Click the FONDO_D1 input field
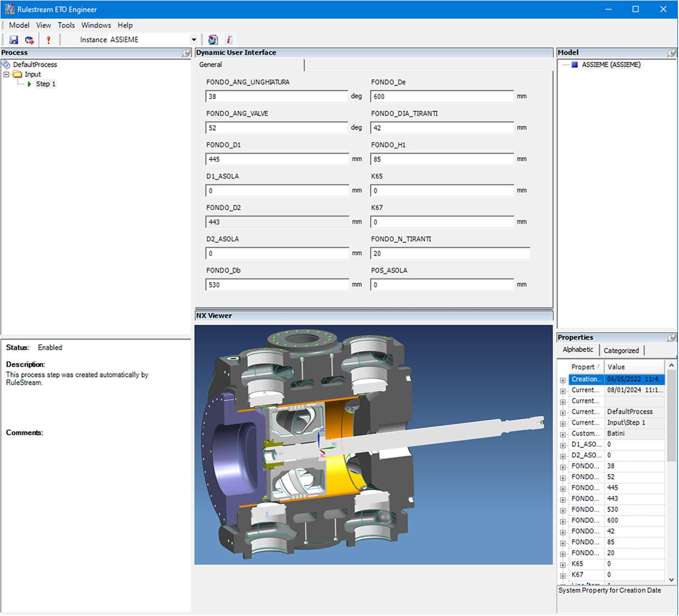Image resolution: width=679 pixels, height=616 pixels. click(x=277, y=159)
